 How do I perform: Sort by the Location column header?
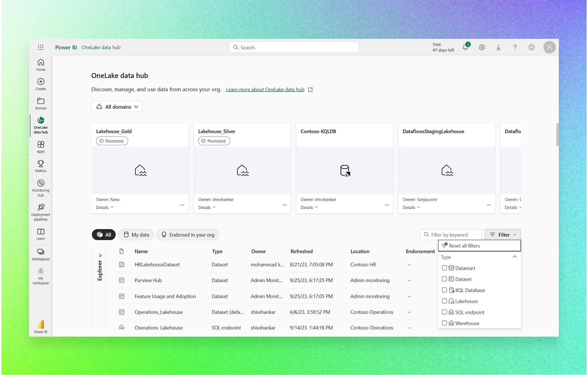pos(360,251)
